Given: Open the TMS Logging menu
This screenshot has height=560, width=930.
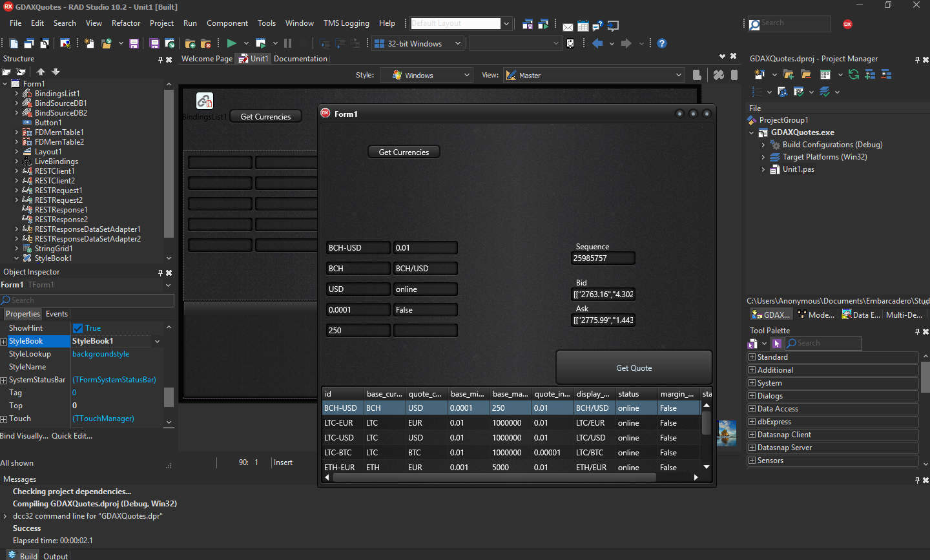Looking at the screenshot, I should point(346,23).
